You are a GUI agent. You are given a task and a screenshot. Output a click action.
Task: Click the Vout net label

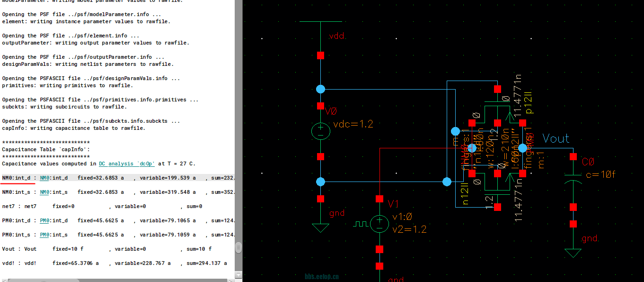tap(556, 138)
